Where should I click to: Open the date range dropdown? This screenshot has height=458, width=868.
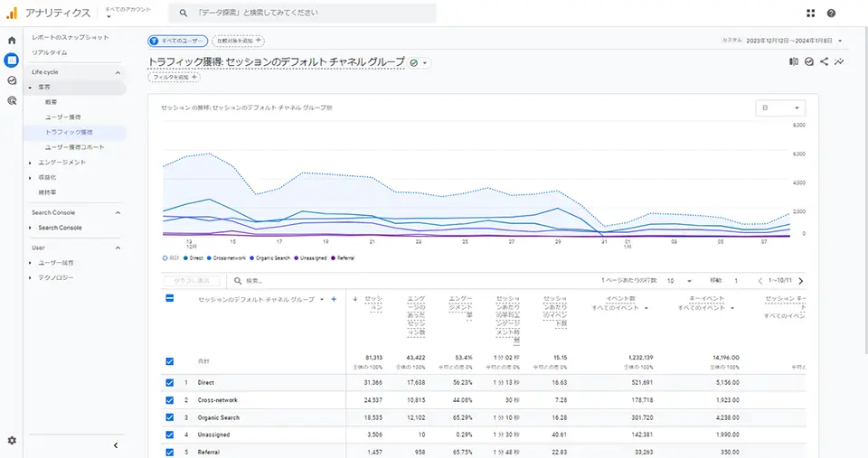click(x=795, y=41)
